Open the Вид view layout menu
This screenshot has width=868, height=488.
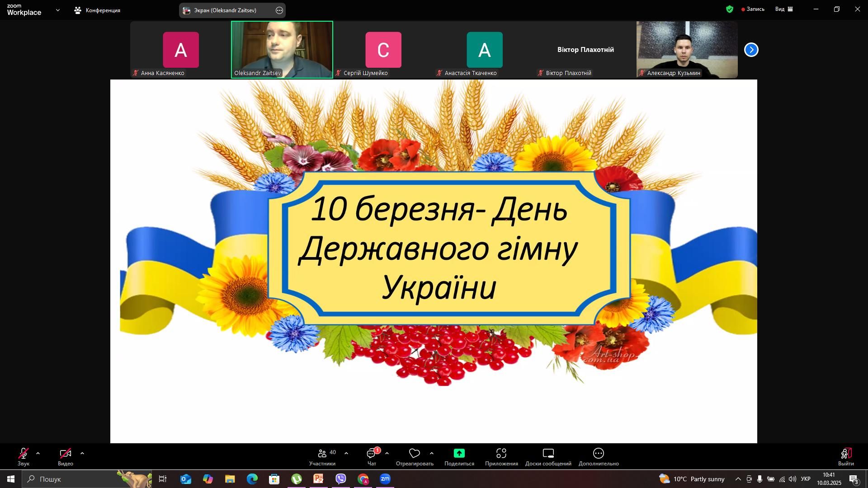[784, 9]
